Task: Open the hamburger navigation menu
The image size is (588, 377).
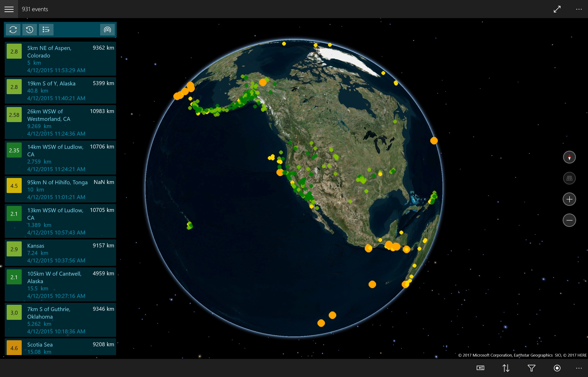Action: [x=9, y=9]
